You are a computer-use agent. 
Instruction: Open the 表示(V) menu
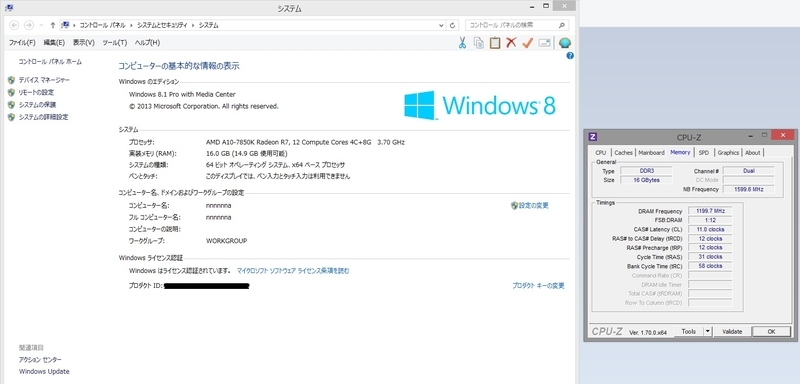point(84,43)
